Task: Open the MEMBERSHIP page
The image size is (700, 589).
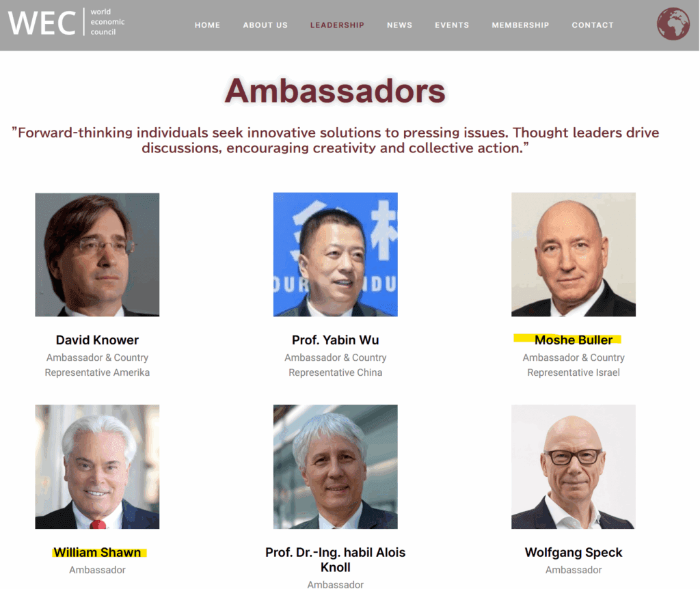Action: tap(520, 25)
